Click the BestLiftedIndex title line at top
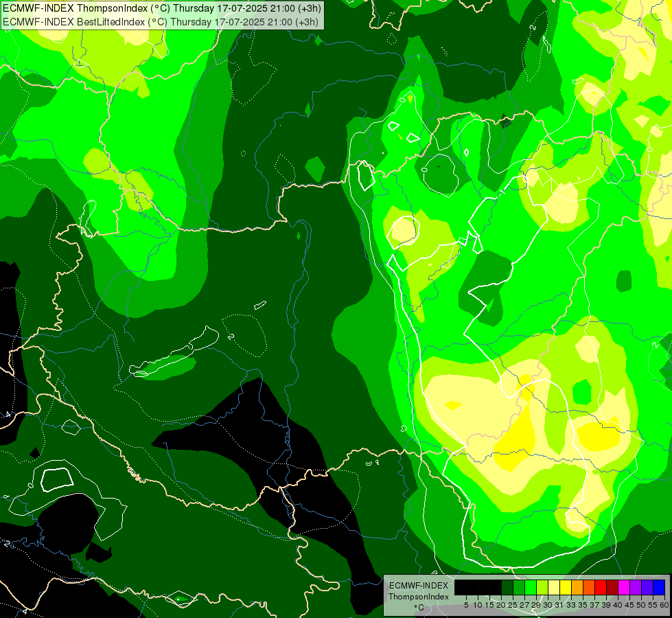 [161, 21]
